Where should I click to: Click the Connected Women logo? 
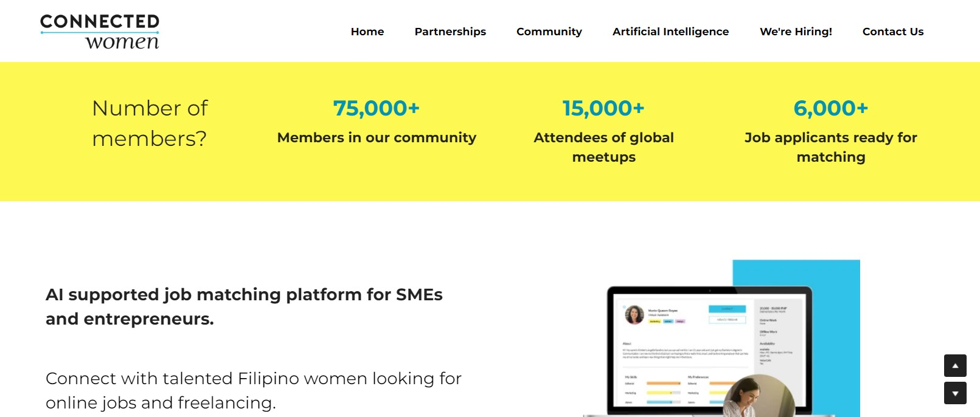[x=99, y=30]
